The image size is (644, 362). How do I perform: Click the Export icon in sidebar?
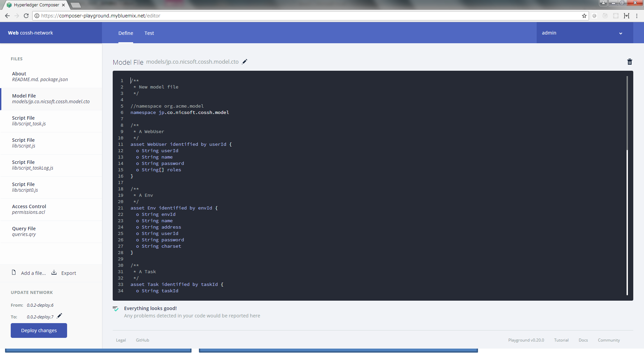coord(54,272)
